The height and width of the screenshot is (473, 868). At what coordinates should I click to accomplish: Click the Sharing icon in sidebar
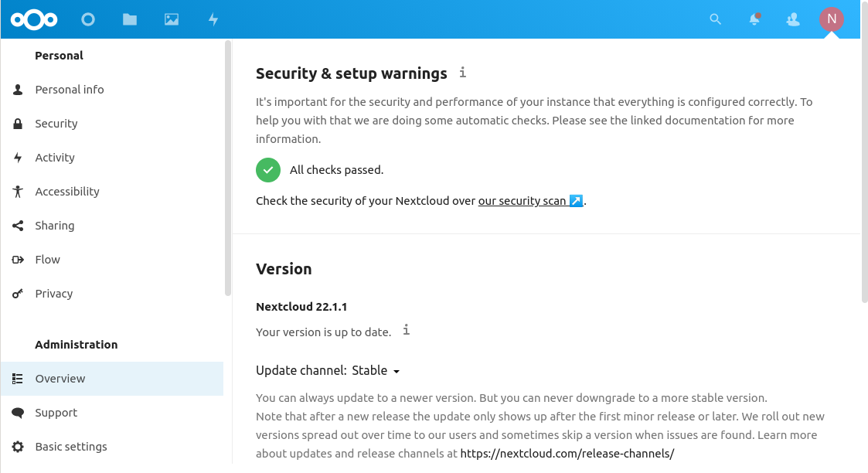[x=18, y=226]
